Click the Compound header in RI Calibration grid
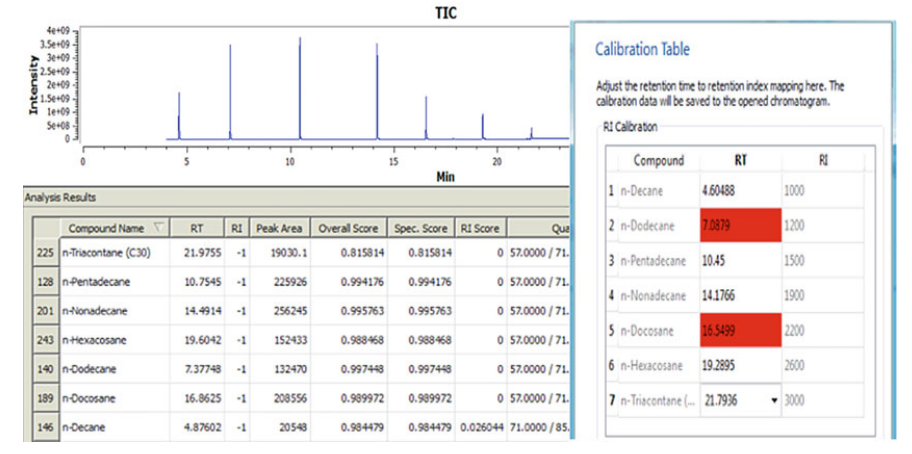912x454 pixels. point(659,160)
